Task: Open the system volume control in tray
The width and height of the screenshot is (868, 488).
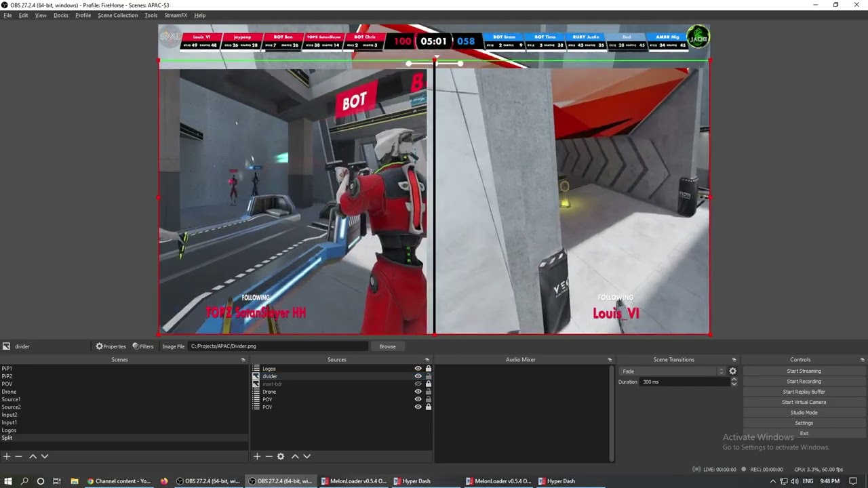Action: click(x=794, y=481)
